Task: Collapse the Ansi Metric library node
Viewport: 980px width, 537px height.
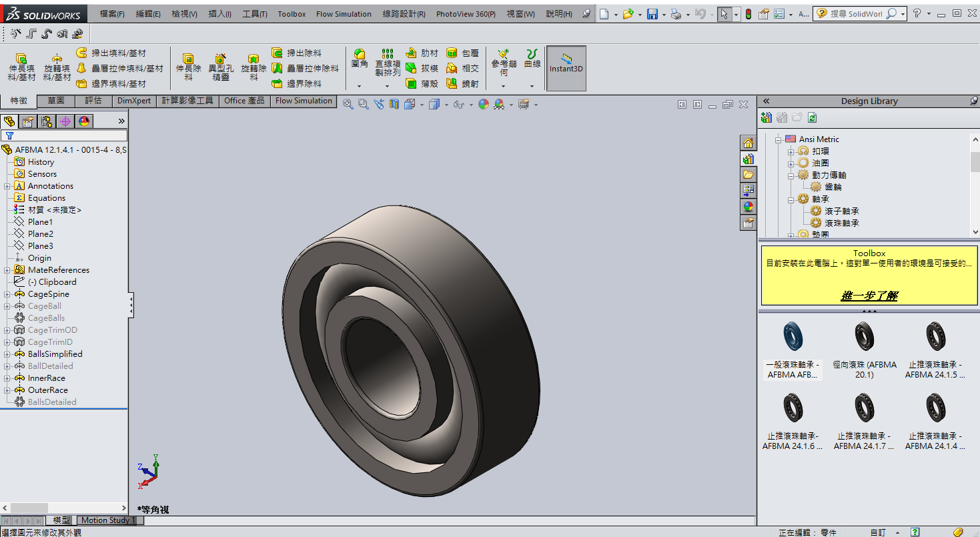Action: [x=777, y=139]
